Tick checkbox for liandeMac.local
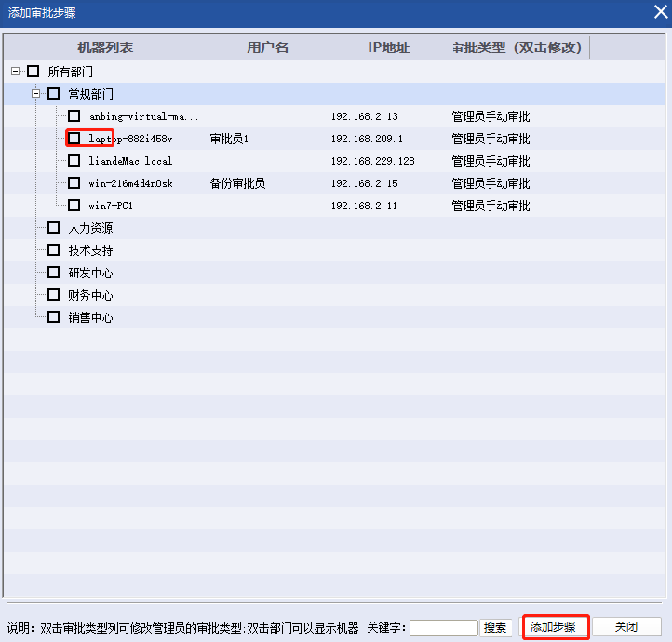 click(x=74, y=161)
